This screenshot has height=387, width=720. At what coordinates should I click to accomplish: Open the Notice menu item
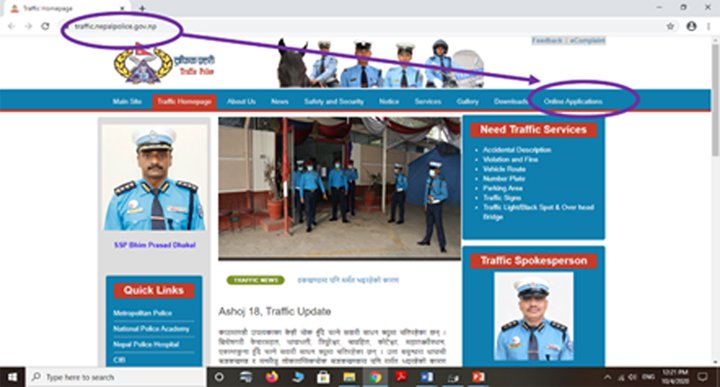tap(389, 101)
